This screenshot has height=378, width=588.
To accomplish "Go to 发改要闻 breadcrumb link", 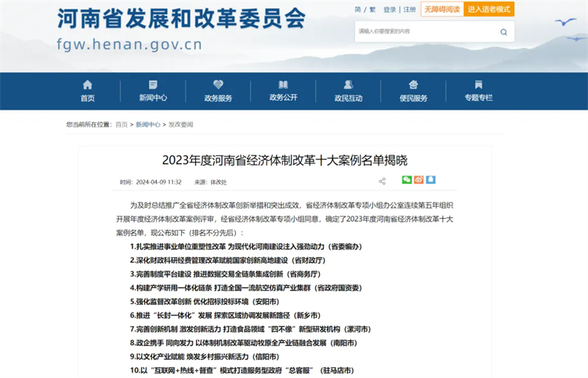I will (x=180, y=124).
